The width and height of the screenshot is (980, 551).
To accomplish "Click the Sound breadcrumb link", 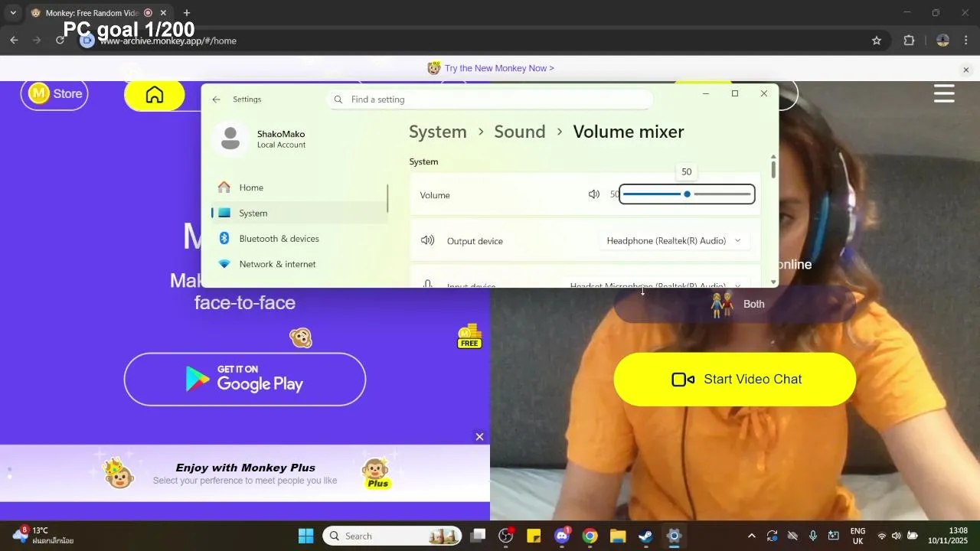I will point(520,132).
